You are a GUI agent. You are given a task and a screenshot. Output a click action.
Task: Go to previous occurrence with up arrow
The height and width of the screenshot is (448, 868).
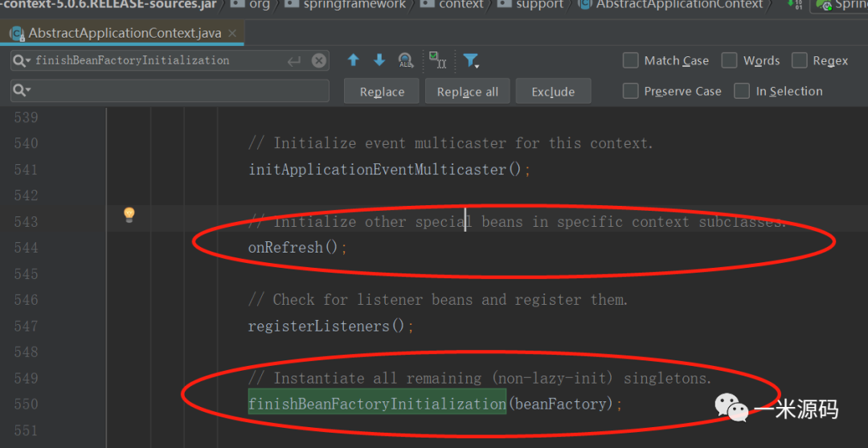click(x=354, y=60)
